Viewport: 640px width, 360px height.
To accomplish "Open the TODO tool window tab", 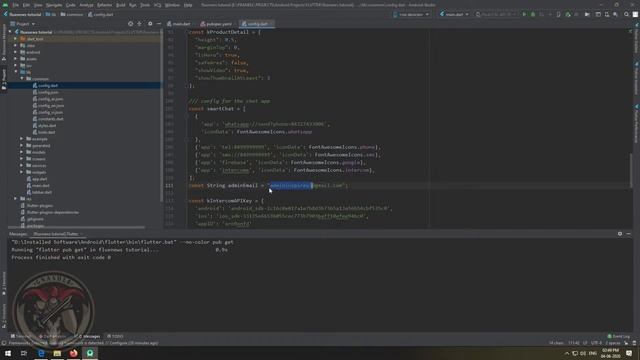I will [x=115, y=336].
